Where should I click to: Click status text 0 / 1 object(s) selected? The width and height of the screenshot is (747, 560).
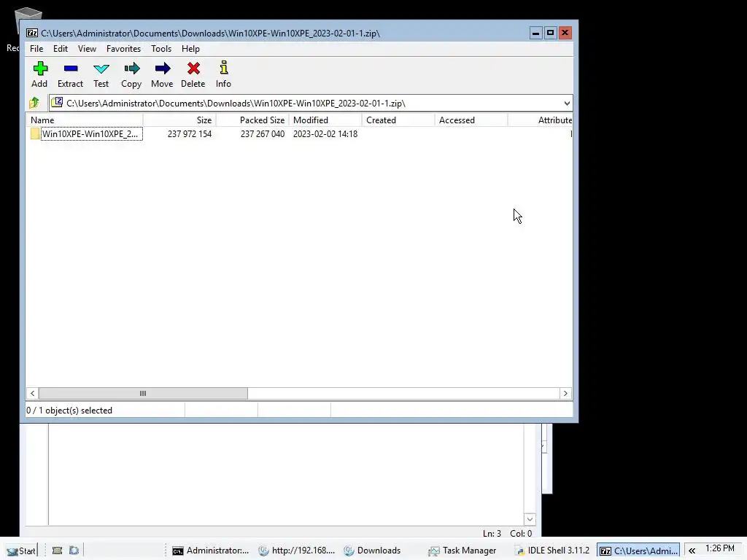click(x=69, y=411)
